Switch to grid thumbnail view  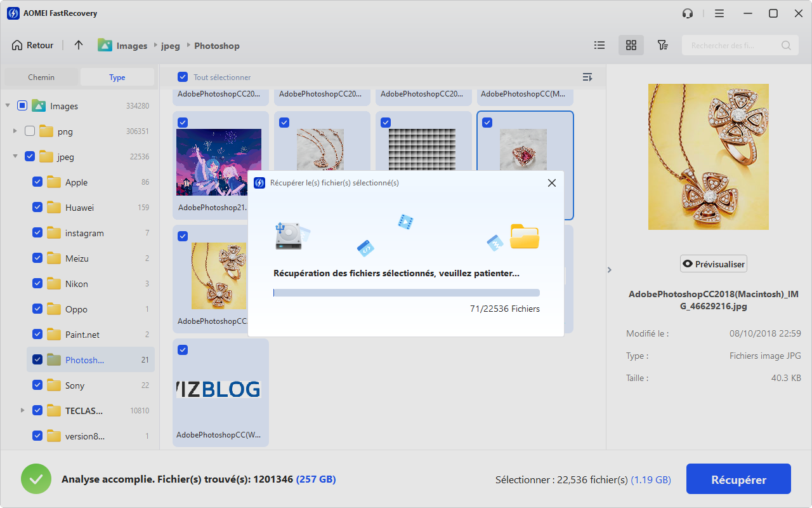pos(631,45)
